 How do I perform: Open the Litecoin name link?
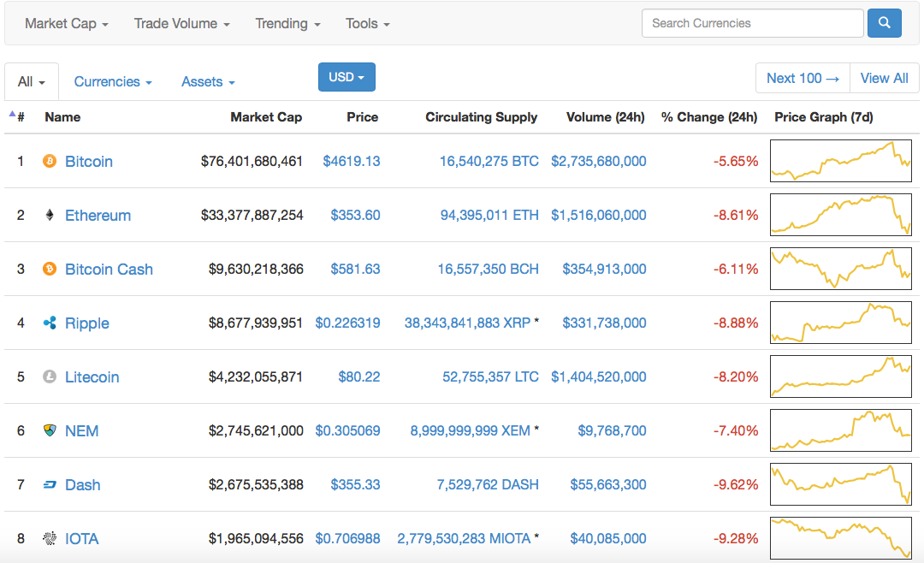pyautogui.click(x=92, y=377)
